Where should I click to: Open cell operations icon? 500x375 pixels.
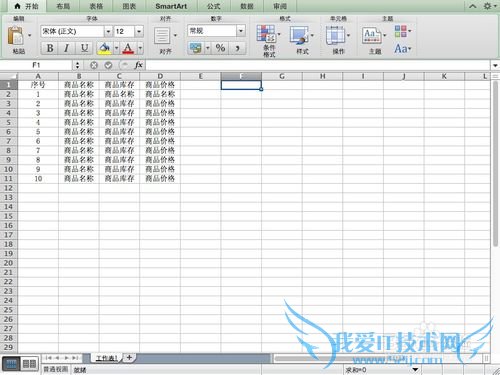click(335, 36)
